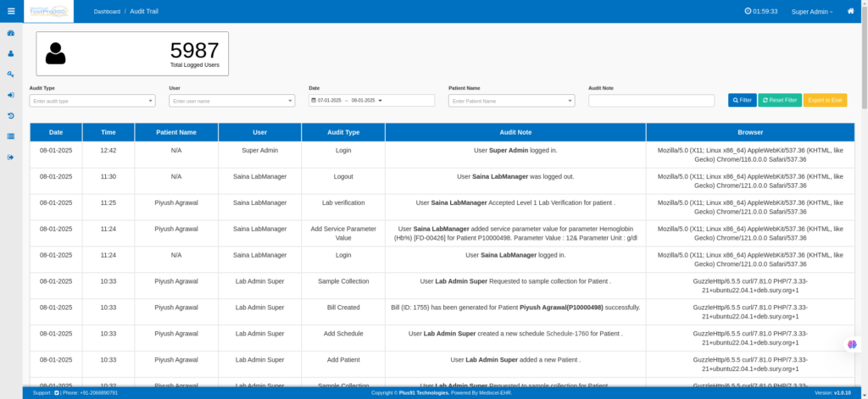Open the history sidebar icon

(11, 115)
